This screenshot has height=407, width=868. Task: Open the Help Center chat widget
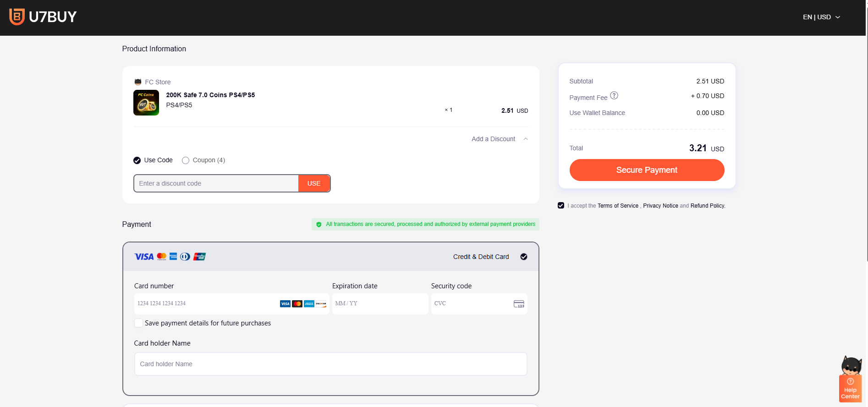coord(851,379)
